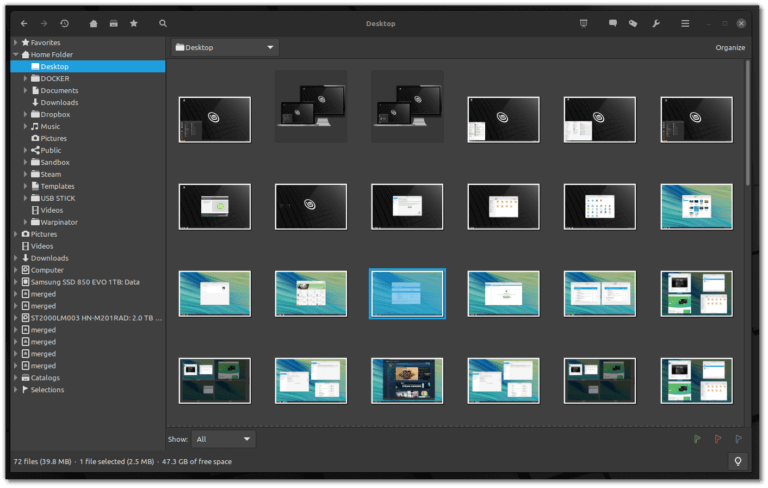Filter by the green flag selection
Screen dimensions: 768x488
697,439
